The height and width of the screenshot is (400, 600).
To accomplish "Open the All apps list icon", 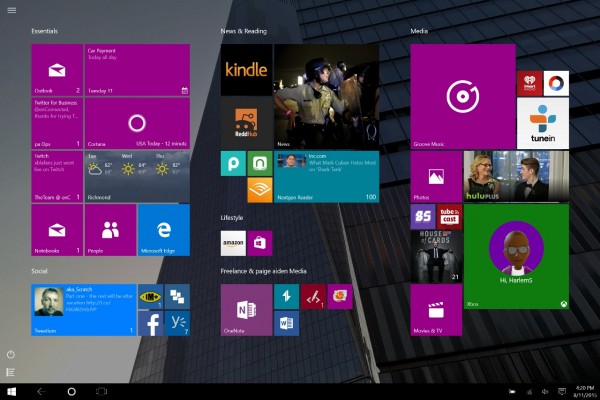I will point(11,372).
